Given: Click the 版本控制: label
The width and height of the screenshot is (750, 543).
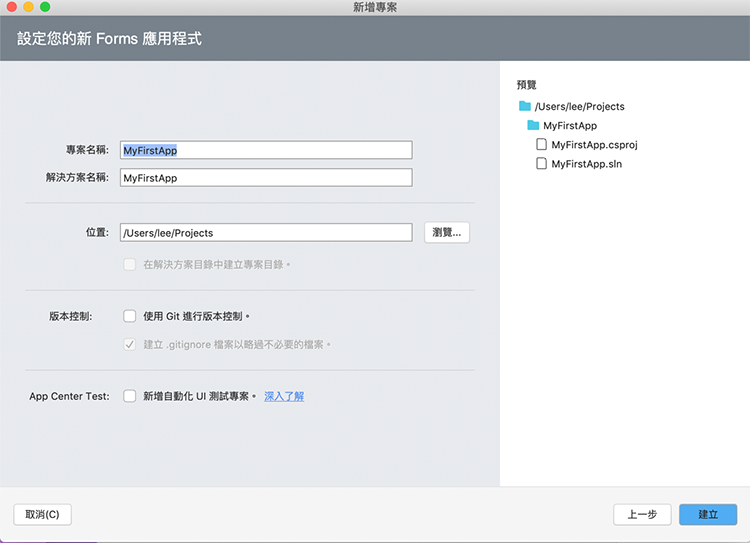Looking at the screenshot, I should click(x=71, y=316).
